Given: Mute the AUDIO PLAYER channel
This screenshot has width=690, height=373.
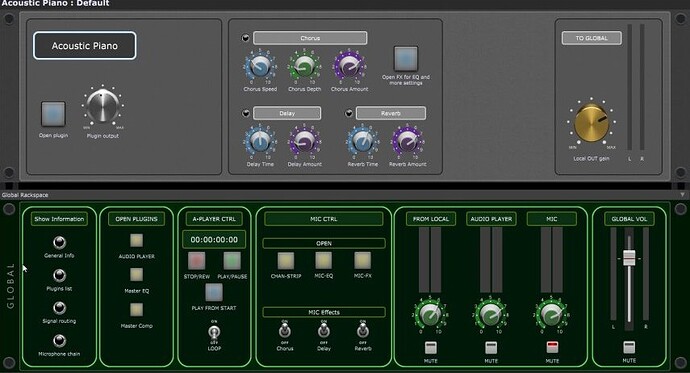Looking at the screenshot, I should [491, 347].
